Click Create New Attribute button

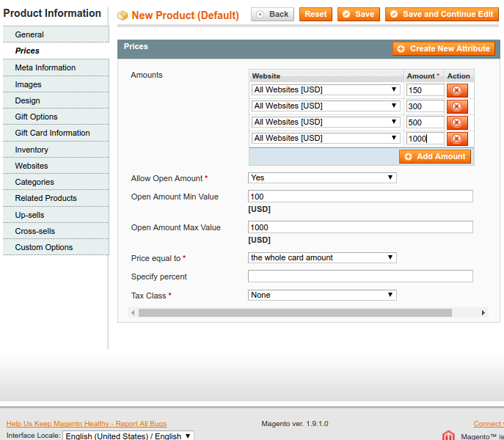[444, 49]
